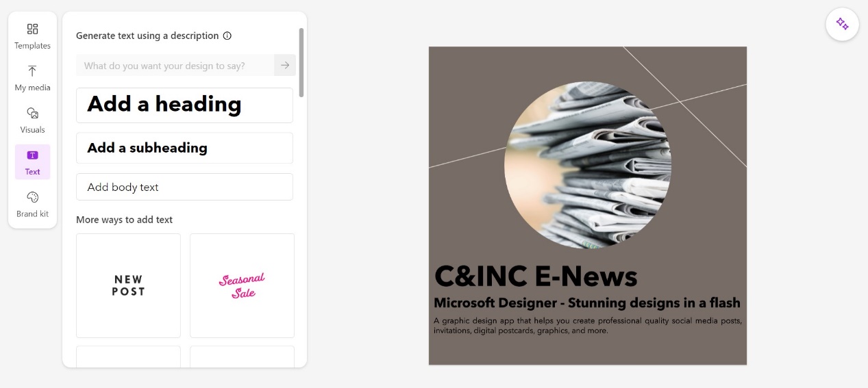Image resolution: width=868 pixels, height=388 pixels.
Task: Click the More ways to add text label
Action: coord(124,220)
